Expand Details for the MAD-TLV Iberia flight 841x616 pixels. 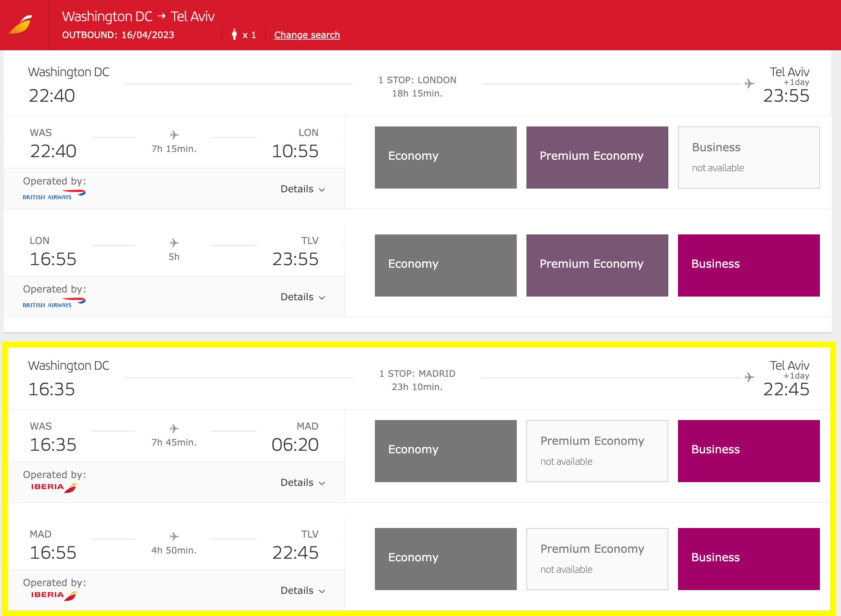coord(303,590)
